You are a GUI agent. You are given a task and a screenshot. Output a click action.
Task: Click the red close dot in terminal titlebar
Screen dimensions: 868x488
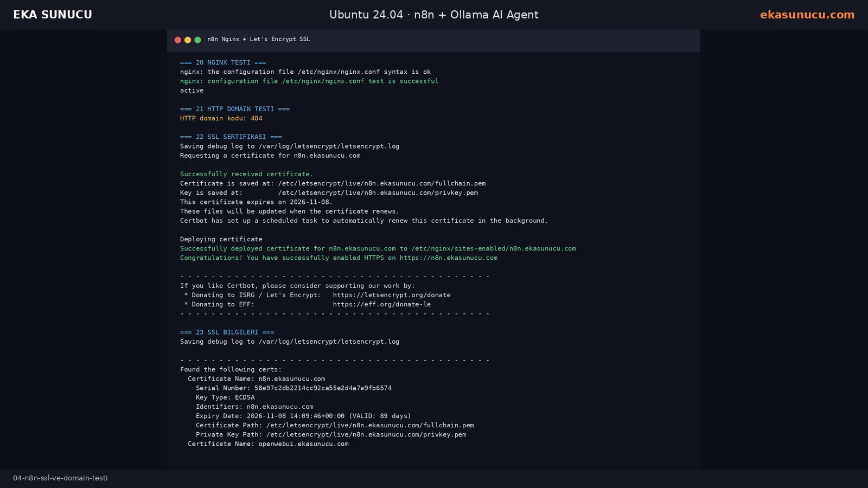[177, 40]
